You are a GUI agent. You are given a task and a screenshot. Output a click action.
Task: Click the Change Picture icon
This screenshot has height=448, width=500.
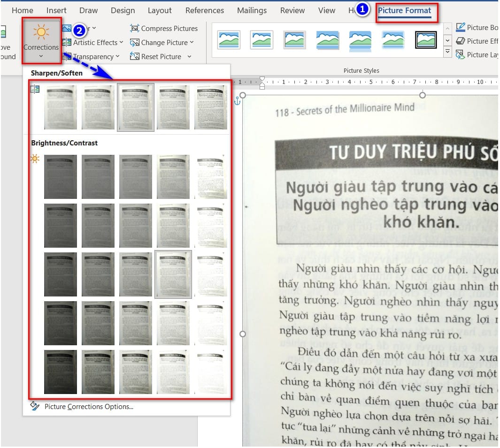pyautogui.click(x=135, y=42)
